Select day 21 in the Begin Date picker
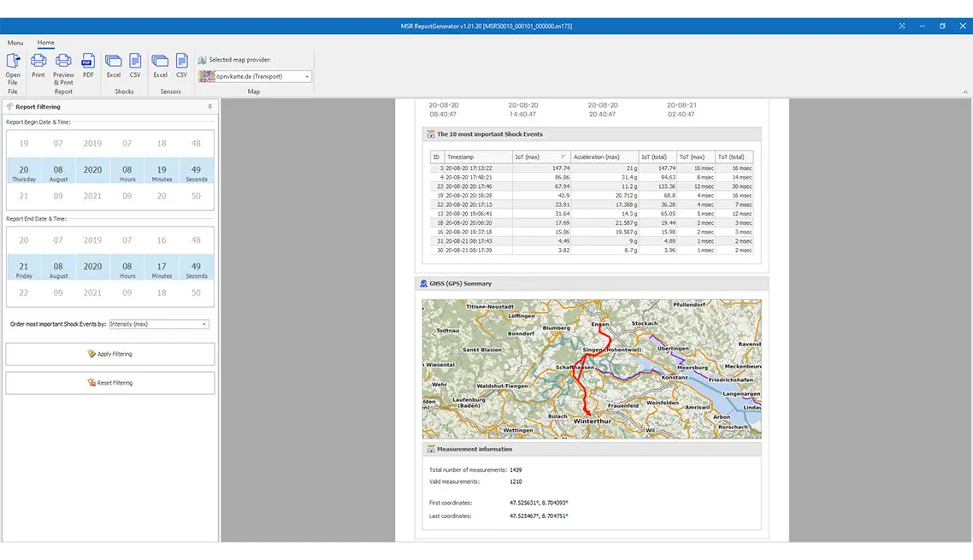Viewport: 973px width, 560px height. [24, 196]
